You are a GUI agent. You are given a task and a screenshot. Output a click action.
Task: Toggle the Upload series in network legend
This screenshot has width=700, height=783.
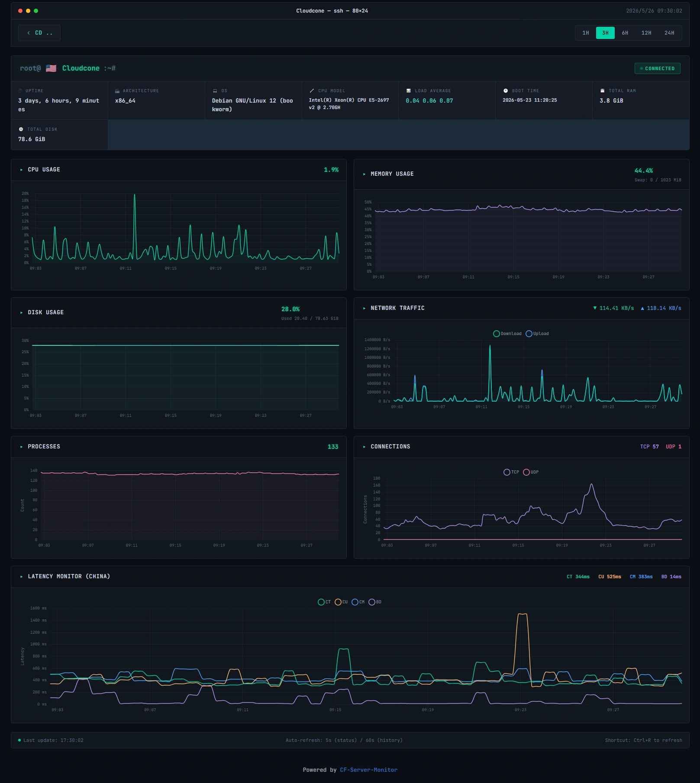[537, 334]
